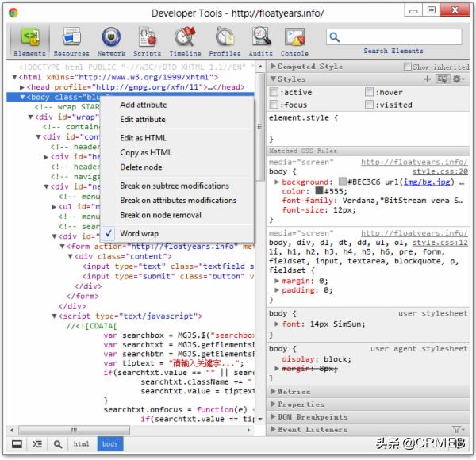Open floatyears.info link above style.css:20
This screenshot has height=460, width=476.
pyautogui.click(x=414, y=162)
